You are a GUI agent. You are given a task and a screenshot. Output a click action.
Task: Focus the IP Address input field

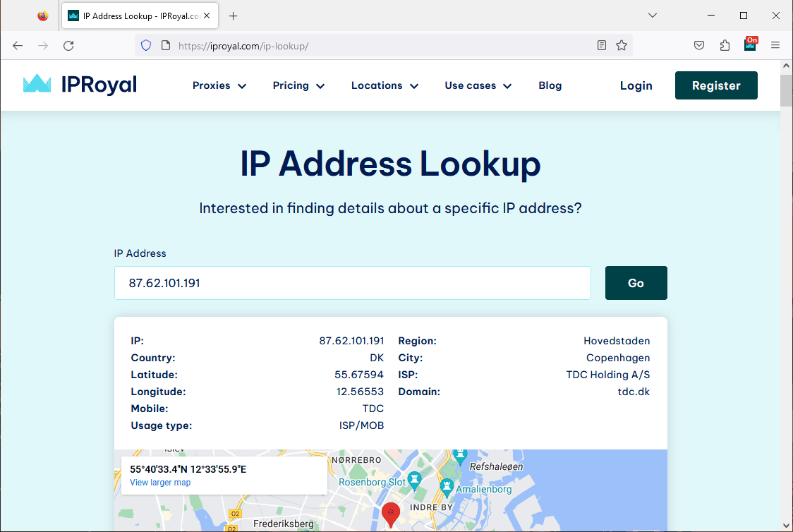[353, 283]
